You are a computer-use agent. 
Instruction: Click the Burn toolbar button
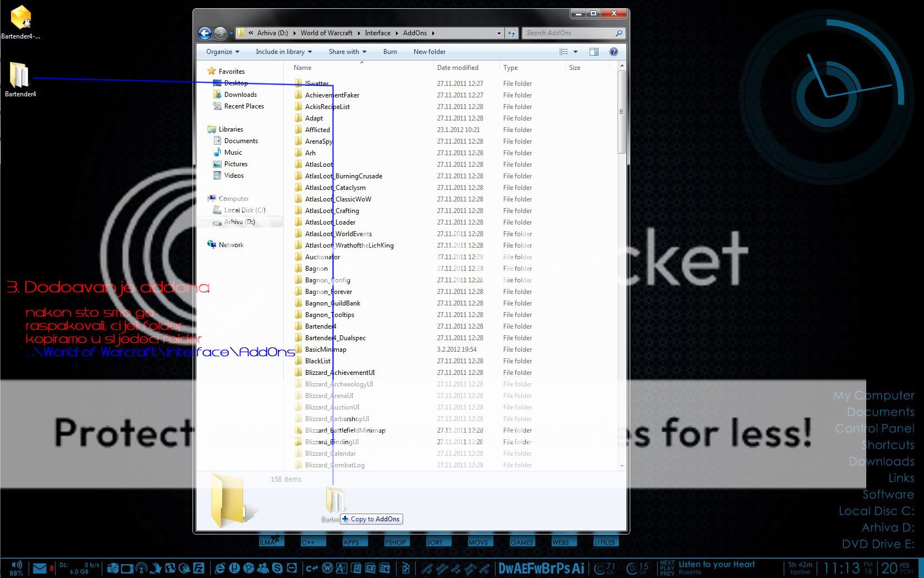[x=390, y=52]
